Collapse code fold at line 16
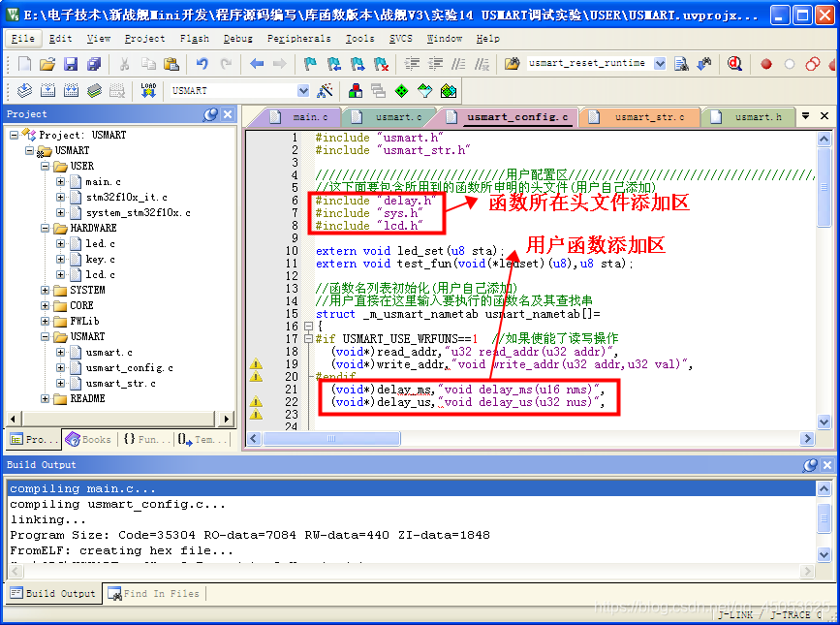Image resolution: width=840 pixels, height=625 pixels. 308,327
